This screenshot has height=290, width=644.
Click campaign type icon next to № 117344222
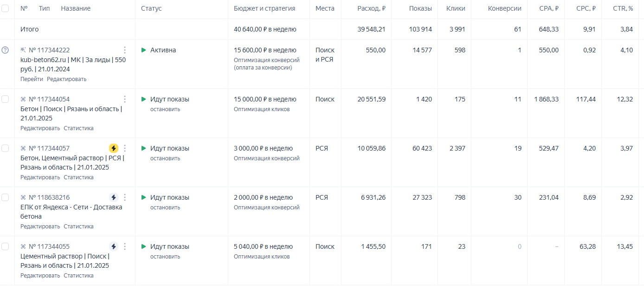23,50
